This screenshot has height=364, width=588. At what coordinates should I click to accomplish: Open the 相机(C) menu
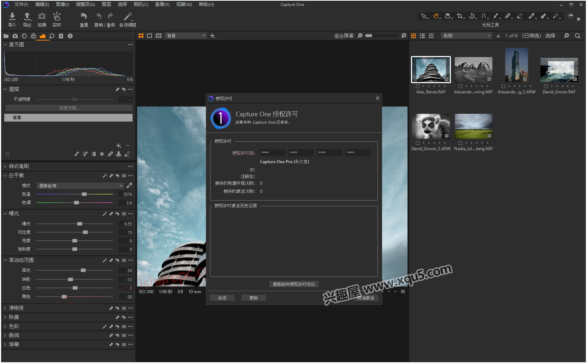141,4
